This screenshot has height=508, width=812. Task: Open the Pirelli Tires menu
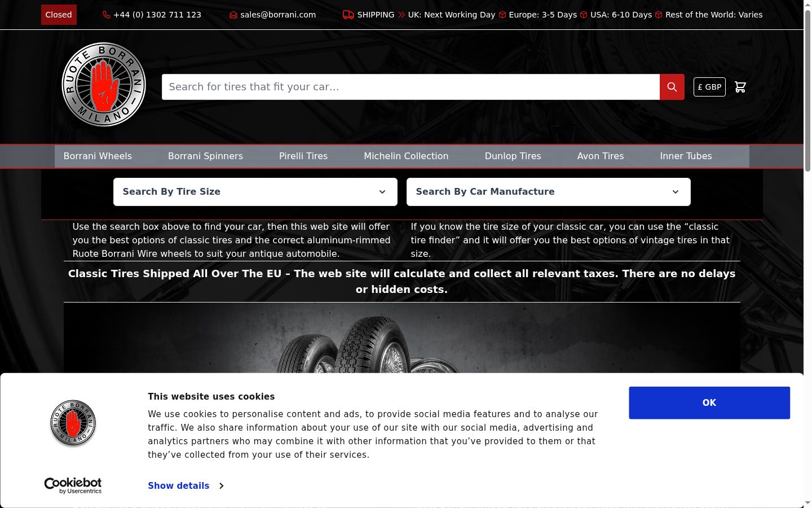click(303, 156)
